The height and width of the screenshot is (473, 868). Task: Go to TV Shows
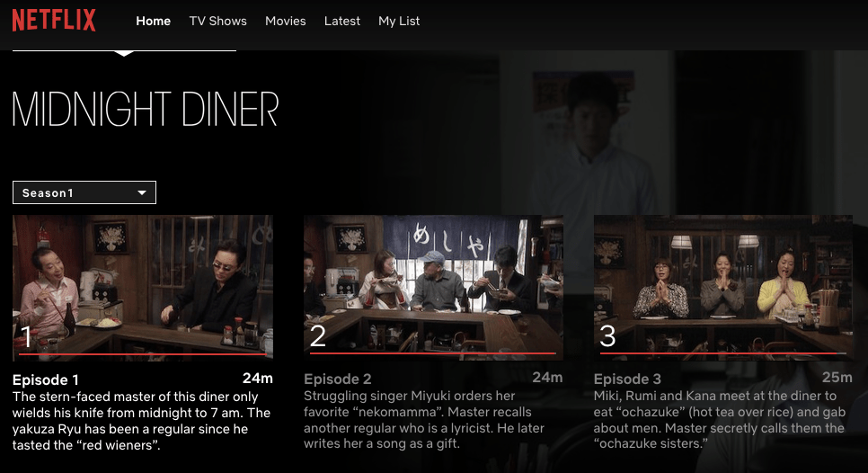(x=218, y=21)
